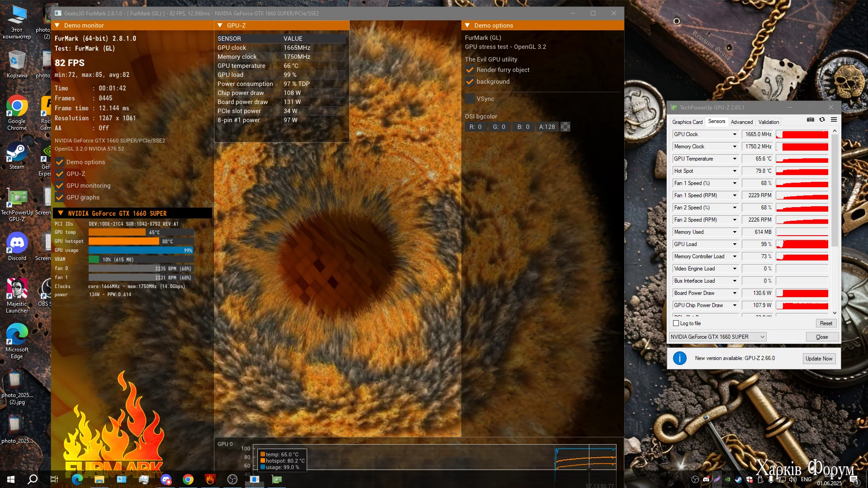Click the G: 0 bgcolor value
Image resolution: width=868 pixels, height=488 pixels.
point(499,127)
